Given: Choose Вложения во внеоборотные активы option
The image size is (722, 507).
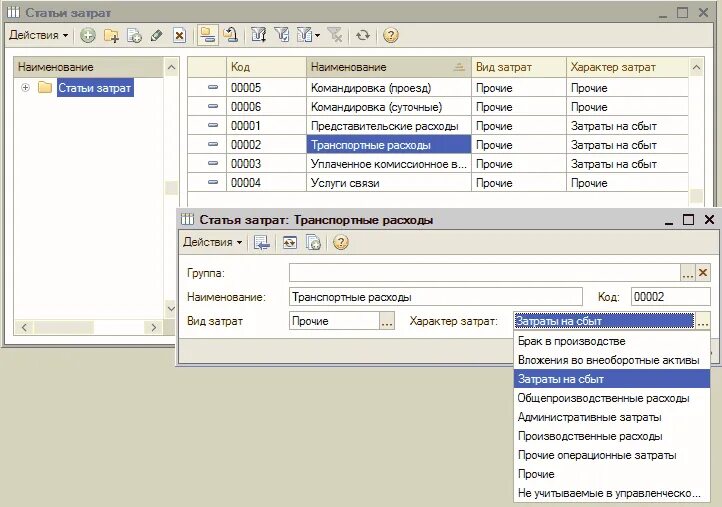Looking at the screenshot, I should (x=611, y=360).
